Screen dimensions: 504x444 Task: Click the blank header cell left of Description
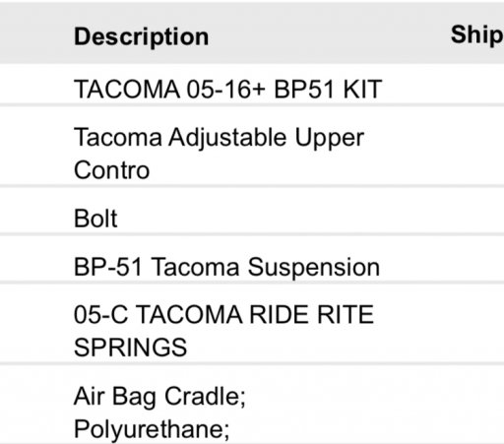[x=32, y=32]
